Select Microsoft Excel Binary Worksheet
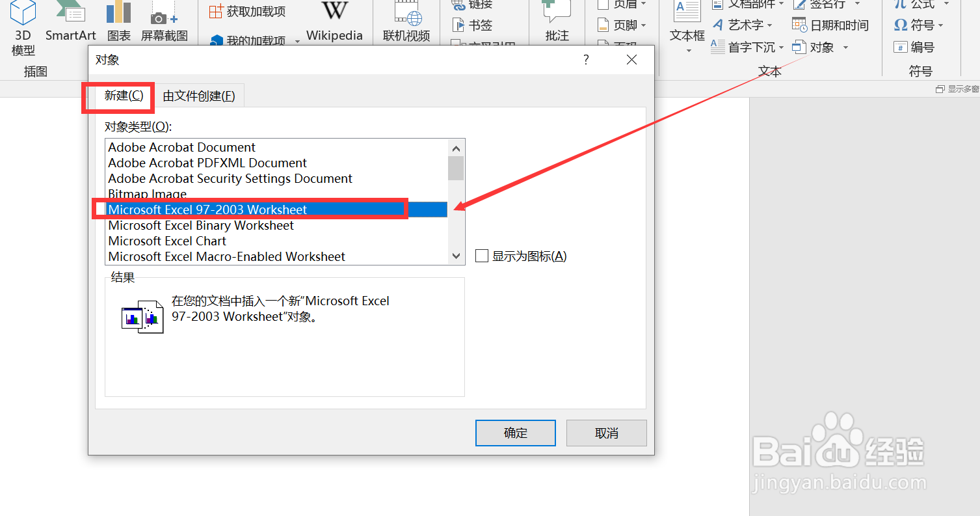 coord(276,225)
